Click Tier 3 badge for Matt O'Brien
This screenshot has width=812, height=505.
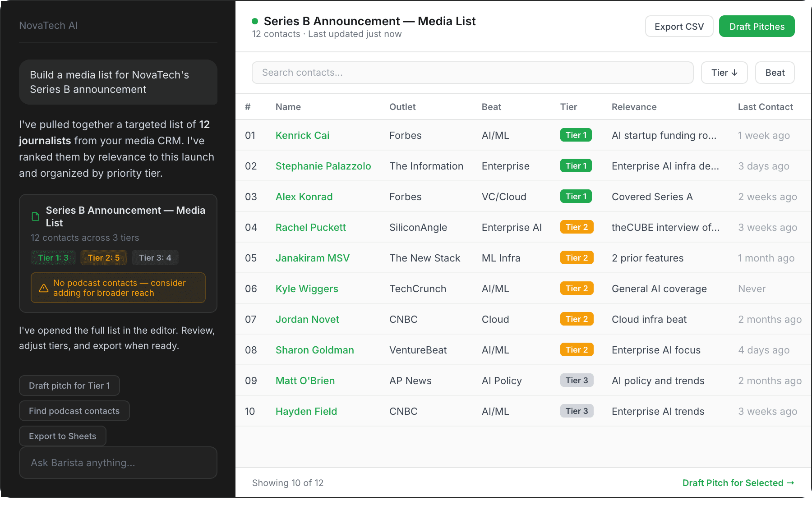(x=577, y=381)
